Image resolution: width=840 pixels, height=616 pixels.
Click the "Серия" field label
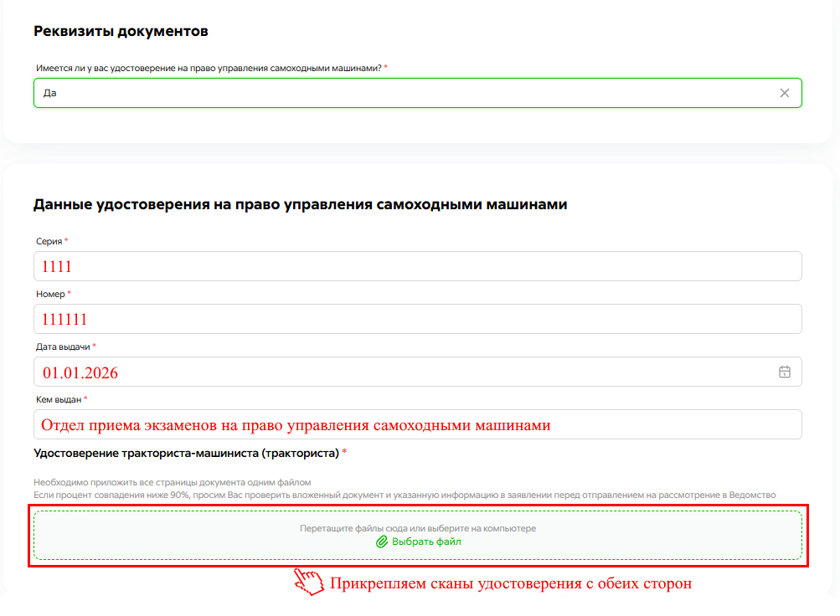[x=49, y=241]
